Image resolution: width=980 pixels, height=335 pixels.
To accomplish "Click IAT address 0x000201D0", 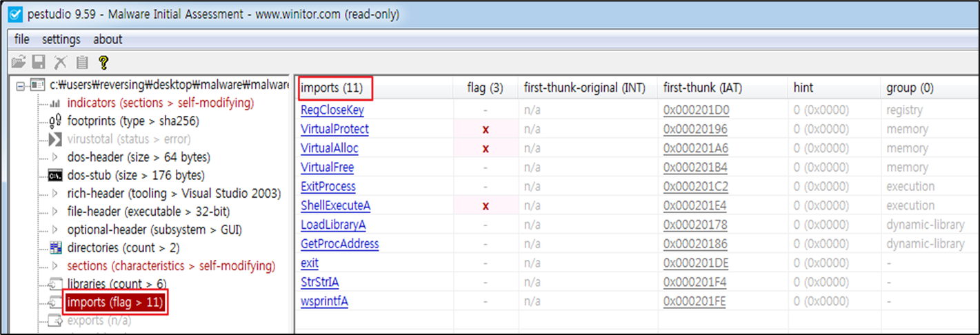I will (x=696, y=110).
